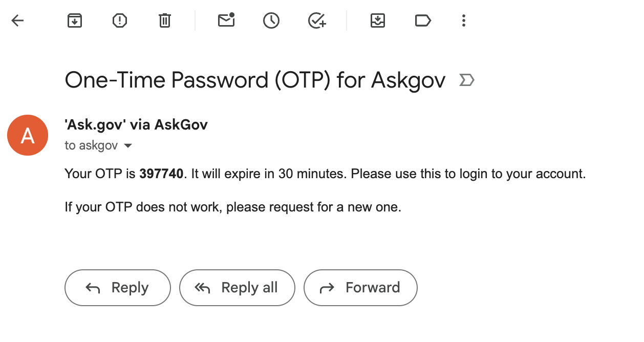Image resolution: width=644 pixels, height=342 pixels.
Task: Click sender name 'Ask.gov' via AskGov
Action: pyautogui.click(x=136, y=124)
